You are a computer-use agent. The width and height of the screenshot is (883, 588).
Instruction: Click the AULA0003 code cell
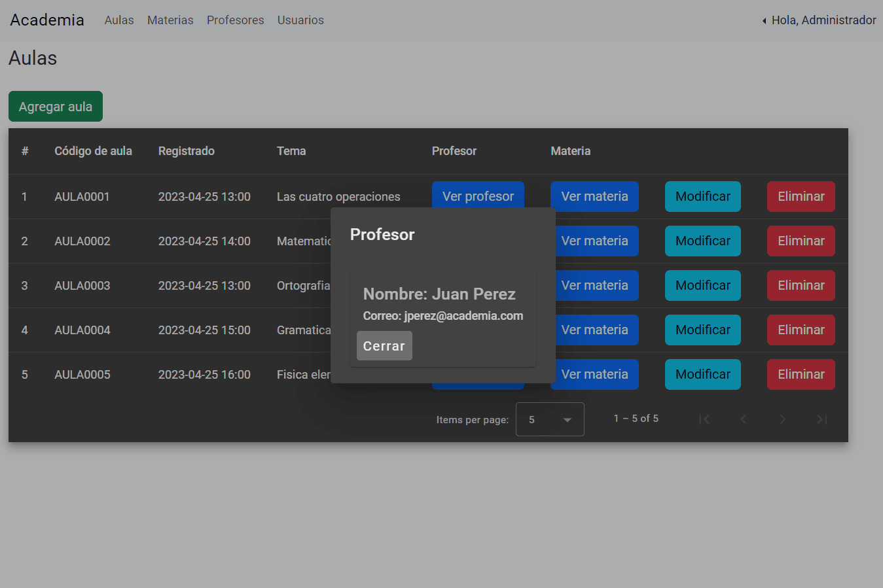(82, 286)
